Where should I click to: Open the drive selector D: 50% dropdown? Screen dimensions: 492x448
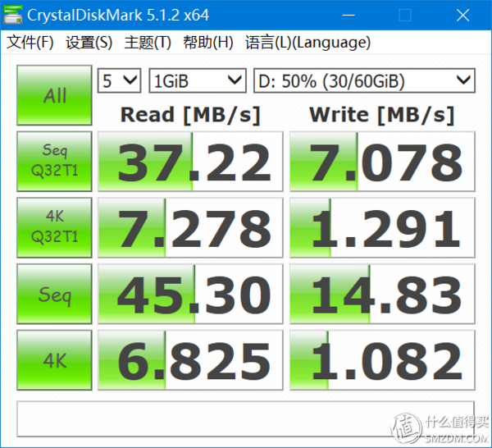coord(364,80)
